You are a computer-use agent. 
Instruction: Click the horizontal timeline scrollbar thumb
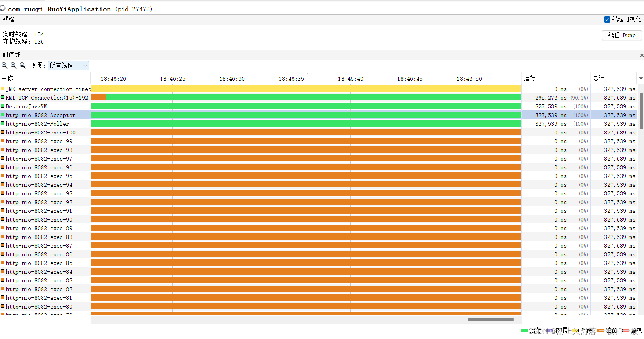[490, 320]
